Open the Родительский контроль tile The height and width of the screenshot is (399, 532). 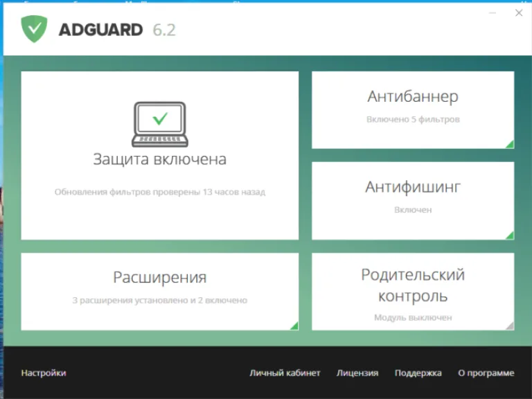coord(413,292)
